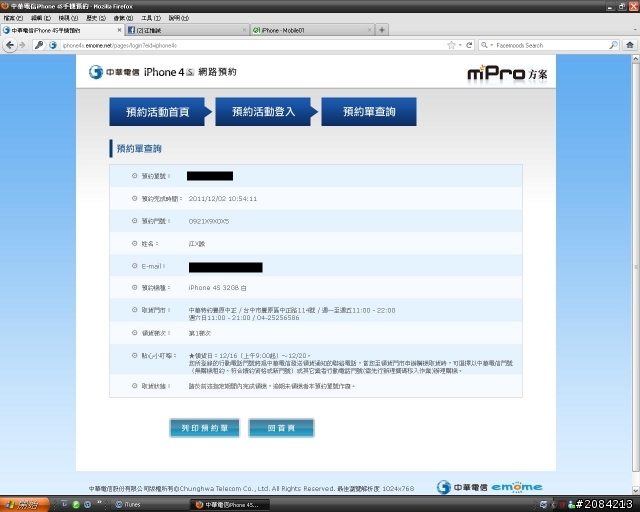Image resolution: width=640 pixels, height=512 pixels.
Task: Close the iPhone - Mobile01 tab
Action: click(x=369, y=30)
